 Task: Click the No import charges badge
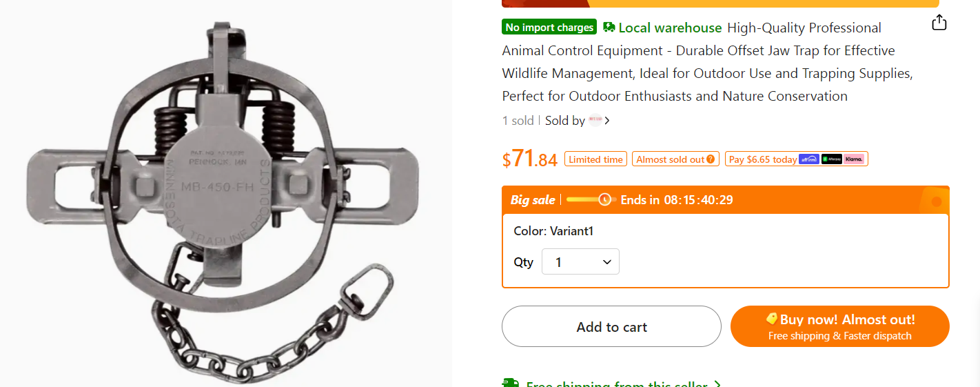(549, 28)
